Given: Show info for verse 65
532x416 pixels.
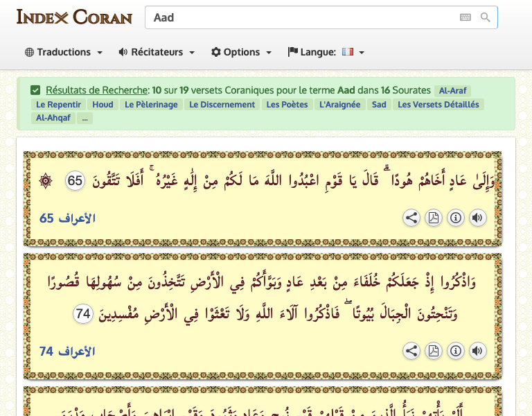Looking at the screenshot, I should click(455, 218).
